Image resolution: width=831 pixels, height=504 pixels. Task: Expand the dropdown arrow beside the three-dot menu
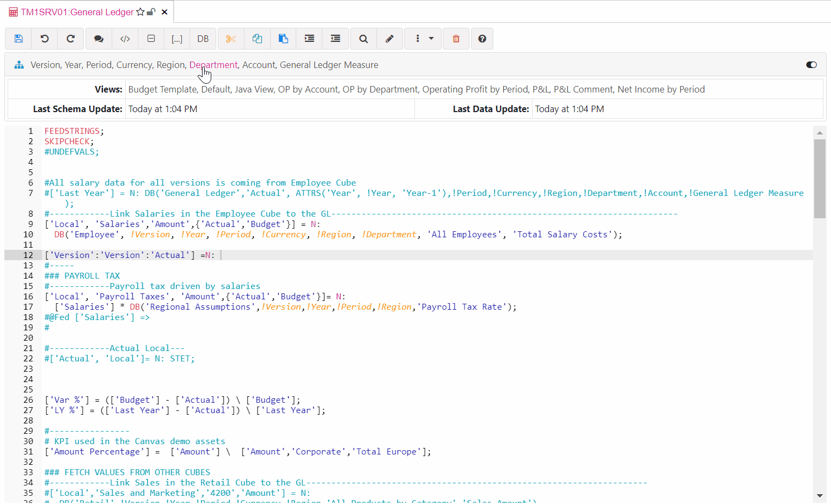click(431, 39)
